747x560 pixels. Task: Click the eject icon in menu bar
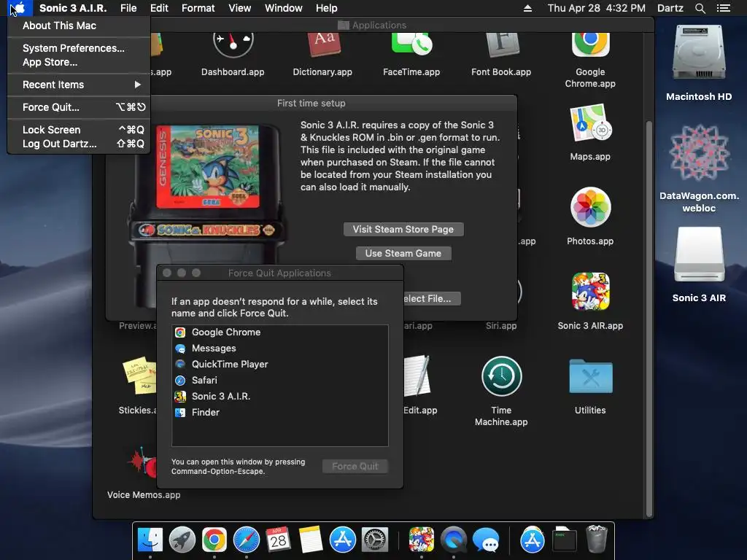[x=527, y=8]
